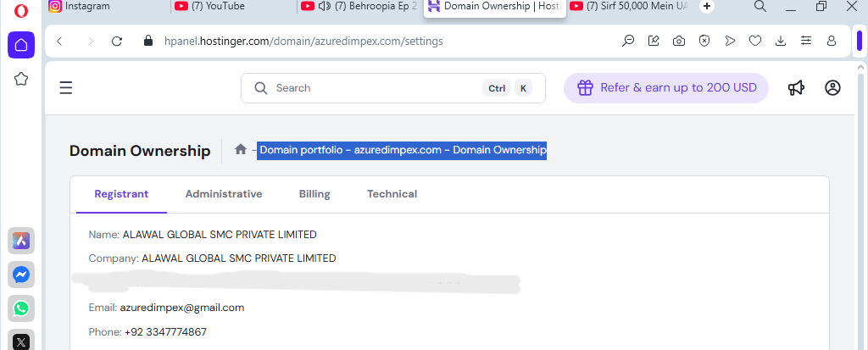Open Messenger in the sidebar
868x350 pixels.
[x=21, y=275]
